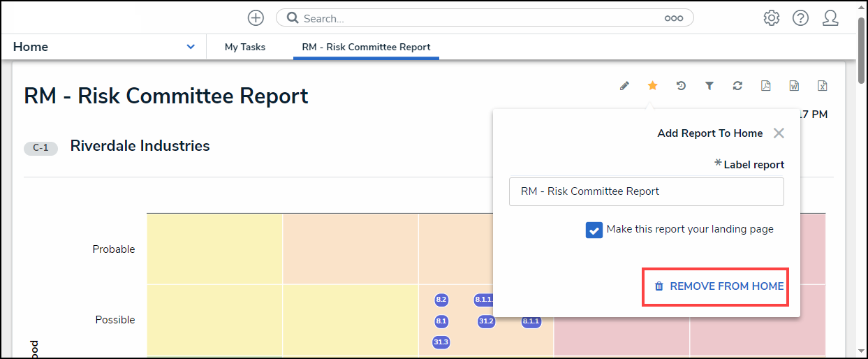
Task: Expand the Home dropdown chevron
Action: click(x=191, y=47)
